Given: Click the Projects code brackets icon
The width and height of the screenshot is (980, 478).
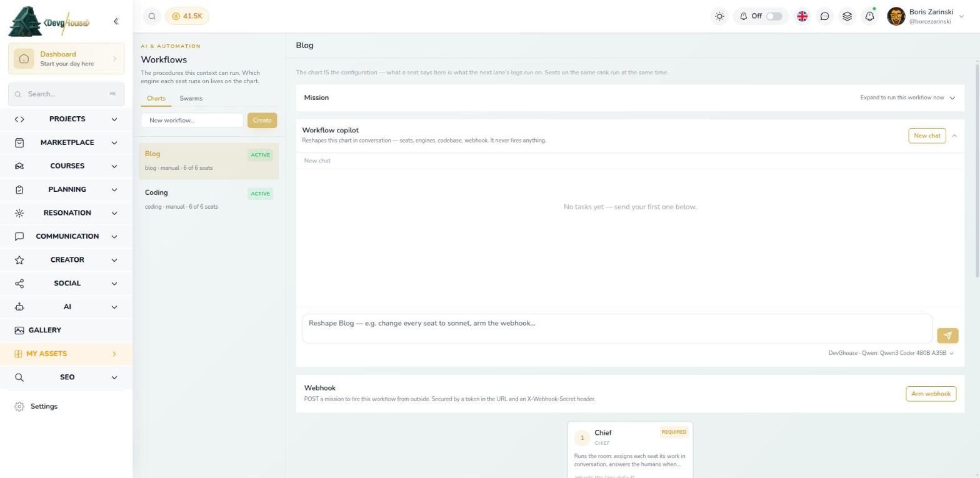Looking at the screenshot, I should pos(19,119).
